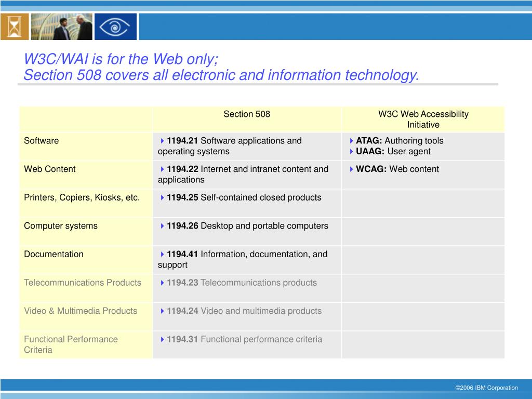Screen dimensions: 532x399
Task: Click '©2006 IBM Corporation' footer text
Action: point(486,388)
